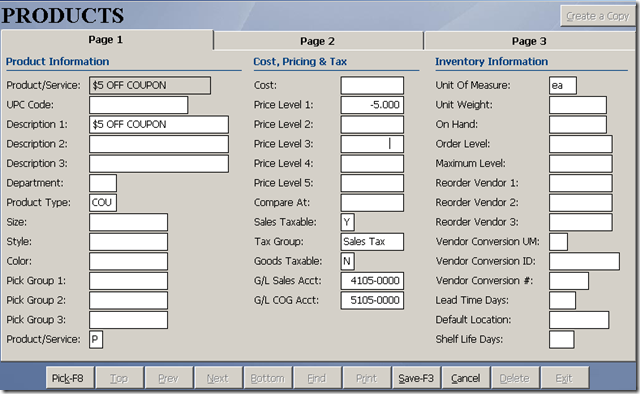Click the Default Location field
Viewport: 640px width, 394px height.
click(579, 320)
